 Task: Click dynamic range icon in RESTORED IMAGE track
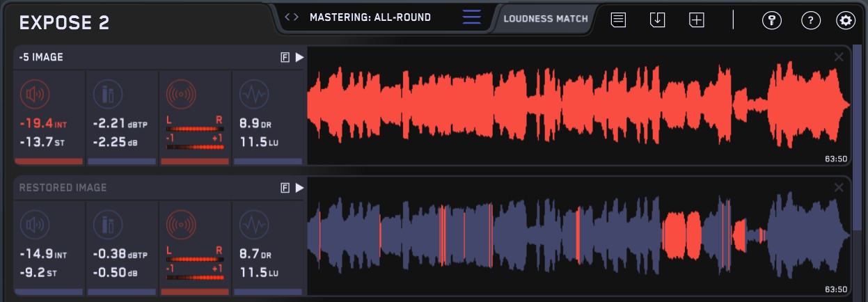click(x=253, y=224)
